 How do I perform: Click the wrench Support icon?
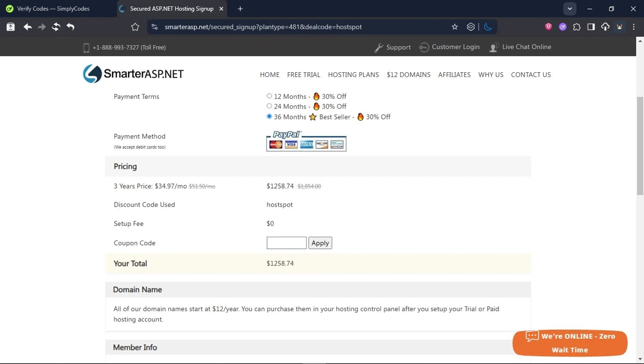click(x=379, y=48)
